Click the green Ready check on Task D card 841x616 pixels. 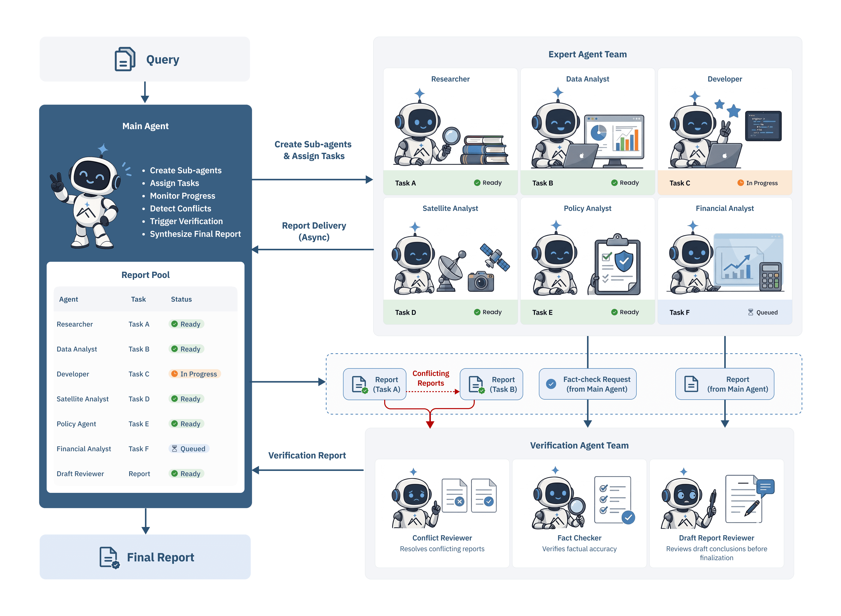coord(477,312)
